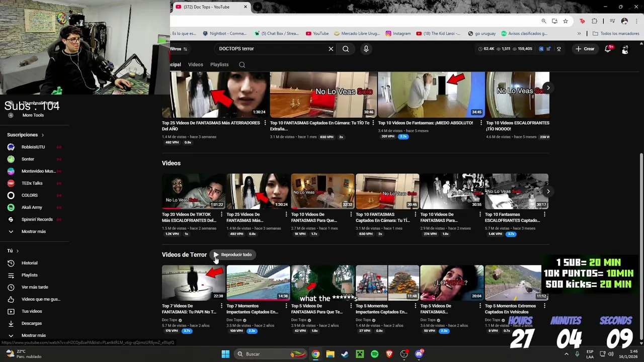Click the zoom magnifier in address bar
644x362 pixels.
tap(544, 21)
